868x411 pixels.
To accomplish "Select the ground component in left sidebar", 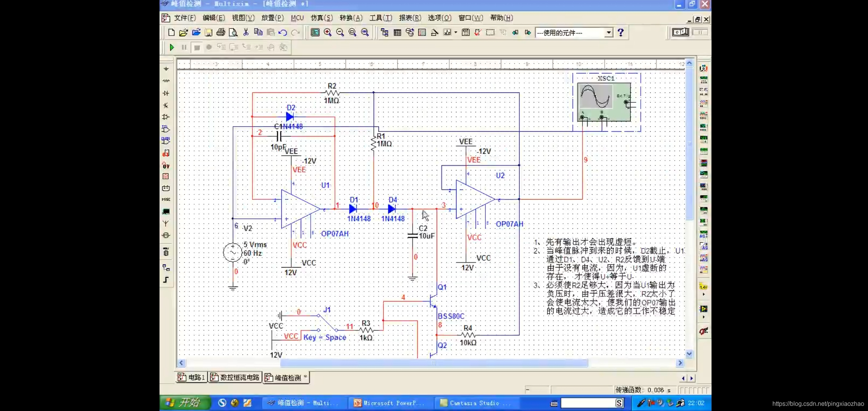I will [166, 69].
